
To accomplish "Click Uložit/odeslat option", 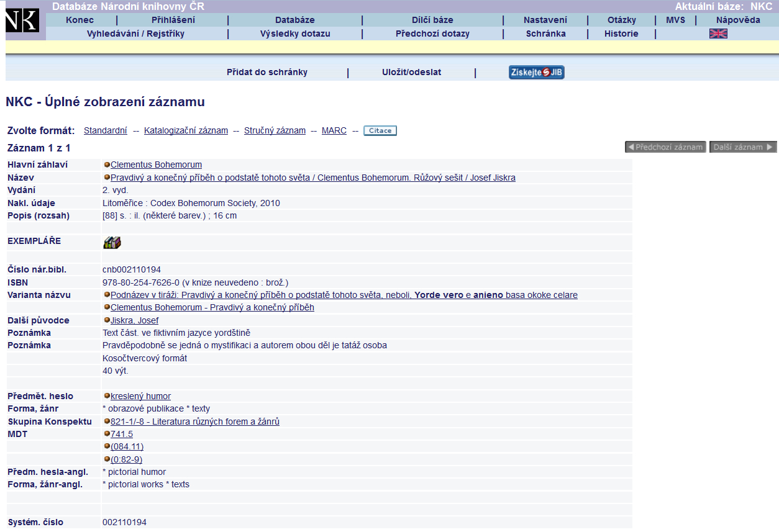I will pyautogui.click(x=411, y=72).
